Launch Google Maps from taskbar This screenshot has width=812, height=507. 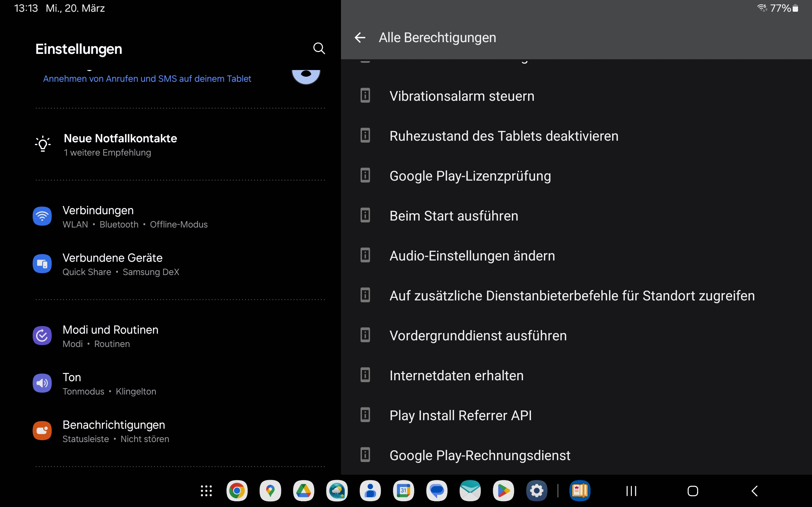click(x=270, y=491)
